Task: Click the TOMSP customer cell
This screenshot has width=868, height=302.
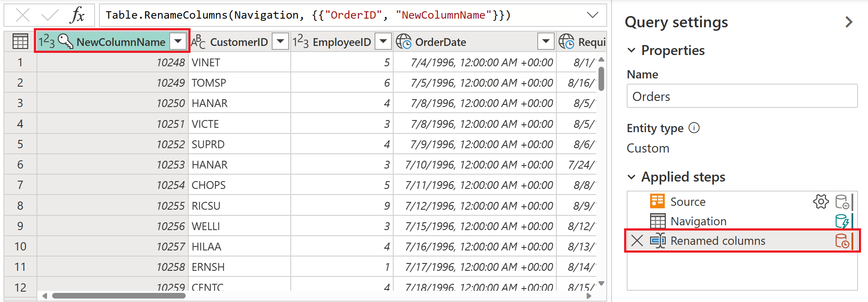Action: click(x=239, y=83)
